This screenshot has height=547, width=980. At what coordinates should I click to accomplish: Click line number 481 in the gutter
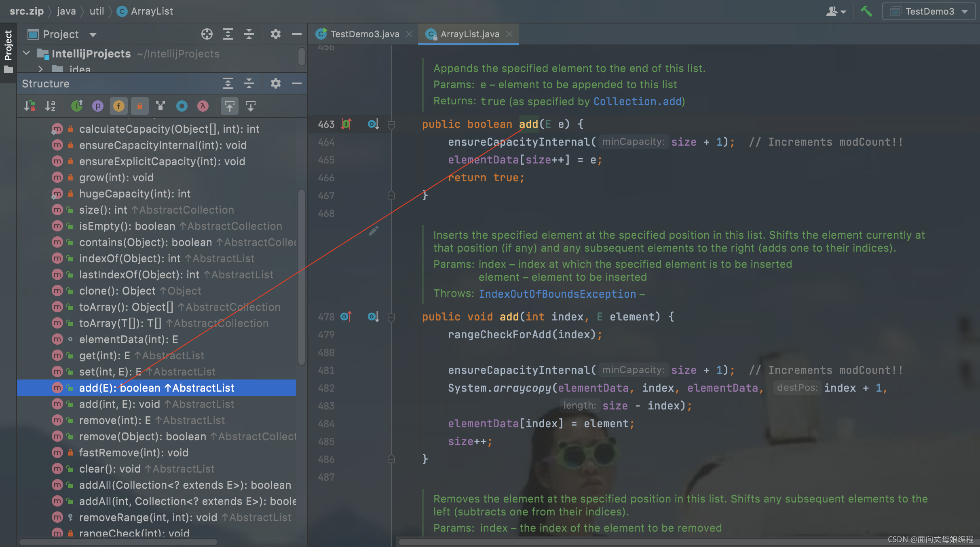pos(326,370)
